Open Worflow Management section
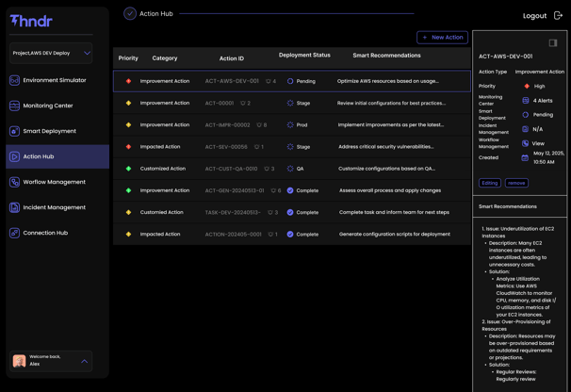 (x=55, y=182)
